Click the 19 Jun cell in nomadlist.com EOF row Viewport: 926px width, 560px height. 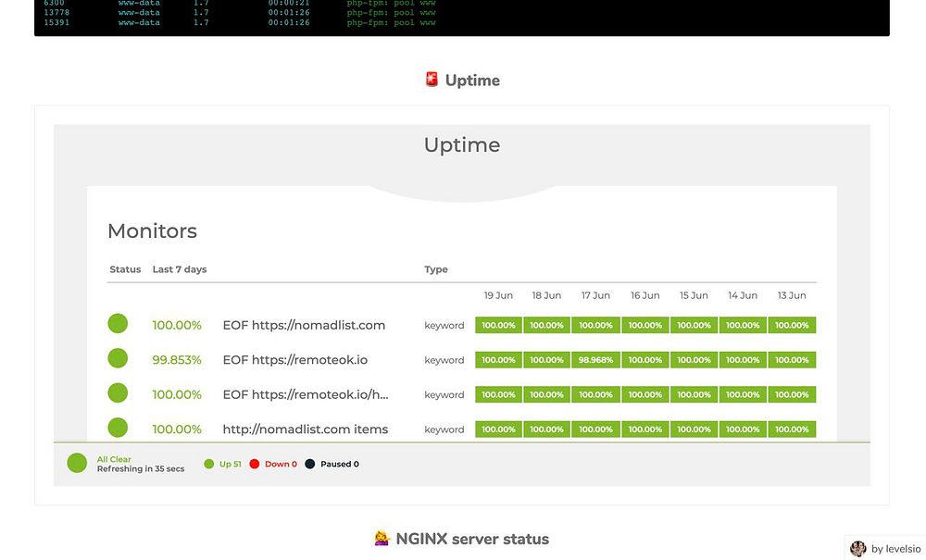498,325
